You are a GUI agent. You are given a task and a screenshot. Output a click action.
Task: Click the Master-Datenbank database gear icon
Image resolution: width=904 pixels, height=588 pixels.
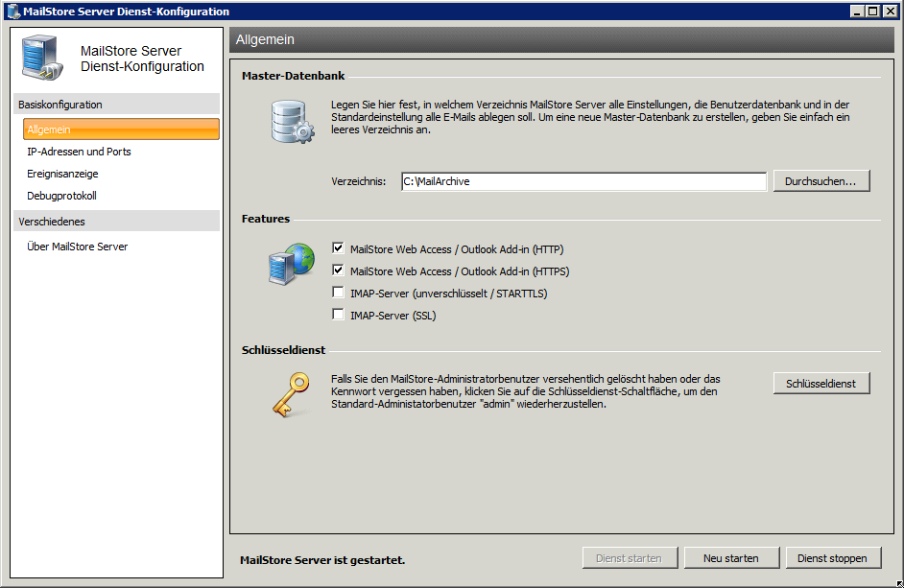pos(292,121)
